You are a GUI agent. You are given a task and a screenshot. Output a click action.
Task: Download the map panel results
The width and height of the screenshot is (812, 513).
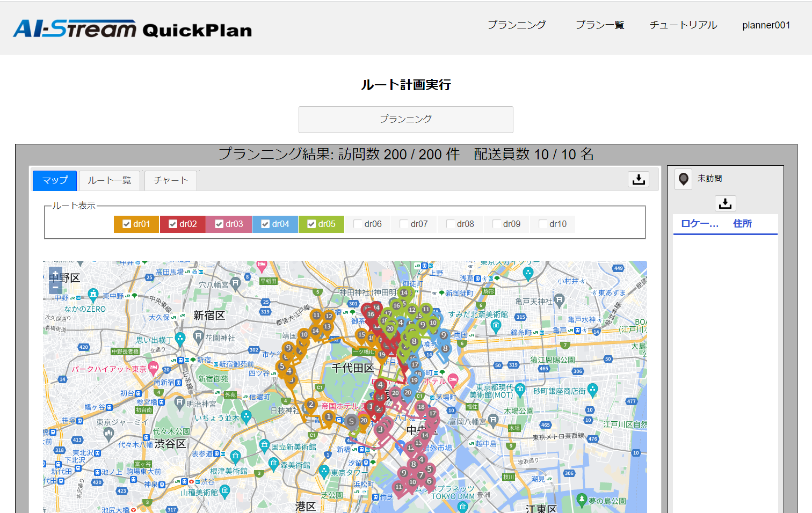(x=639, y=179)
